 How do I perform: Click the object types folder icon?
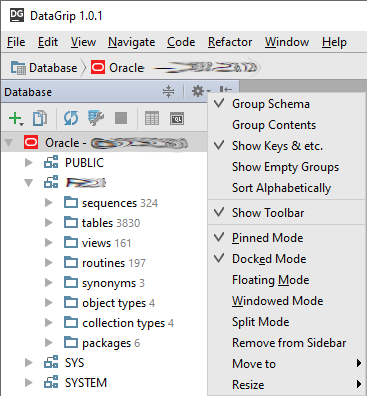click(71, 302)
